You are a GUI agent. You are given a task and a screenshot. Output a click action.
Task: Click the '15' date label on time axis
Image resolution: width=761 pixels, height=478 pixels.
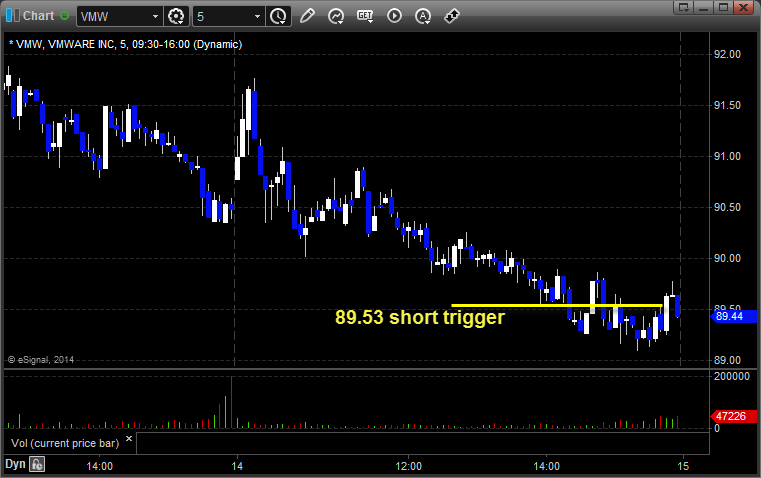pos(683,466)
